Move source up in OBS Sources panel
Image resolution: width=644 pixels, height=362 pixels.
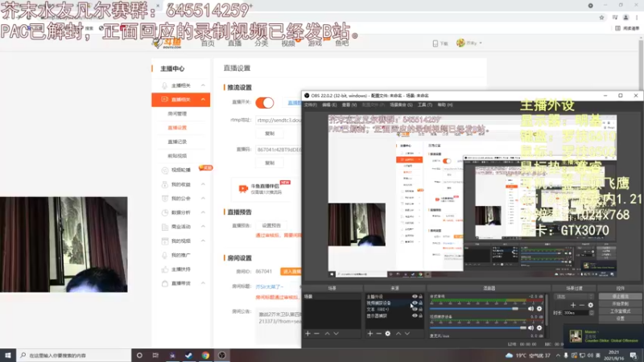click(x=398, y=334)
